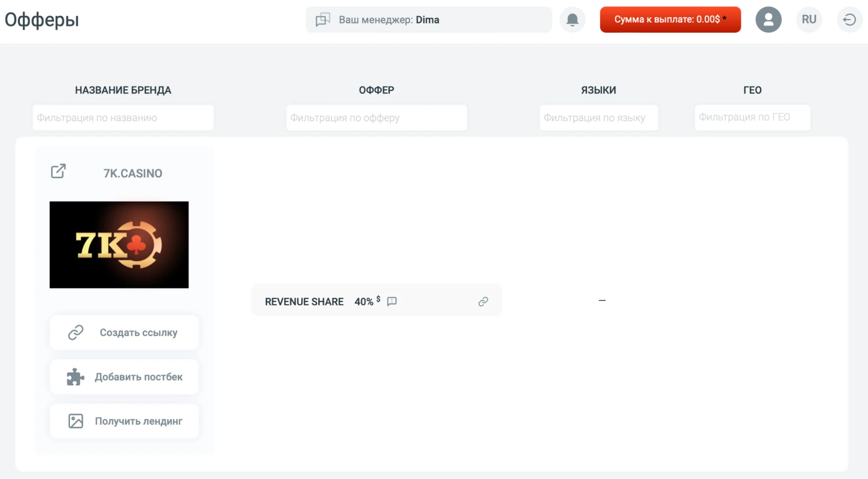Viewport: 868px width, 479px height.
Task: Click the chain link icon on Создать ссылку
Action: (76, 332)
